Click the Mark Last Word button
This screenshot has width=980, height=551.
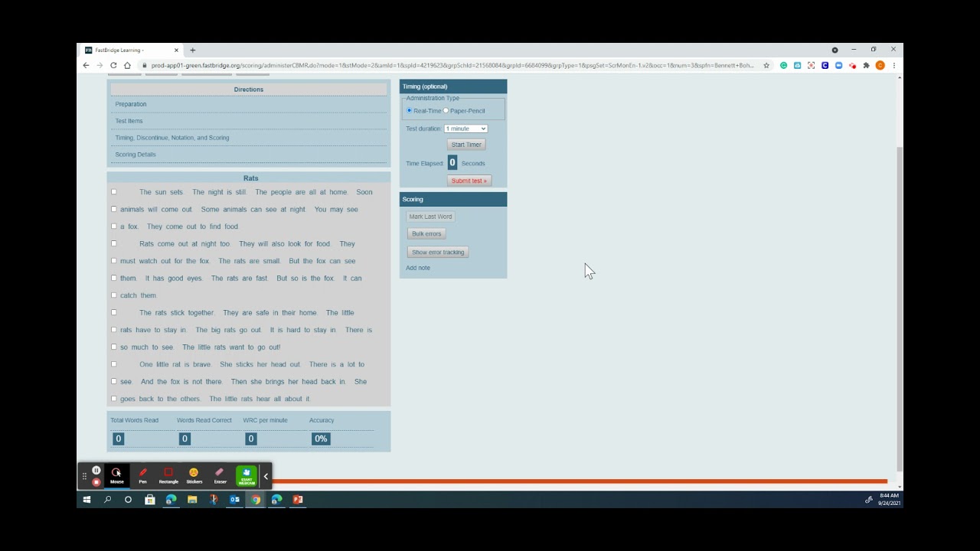coord(430,217)
